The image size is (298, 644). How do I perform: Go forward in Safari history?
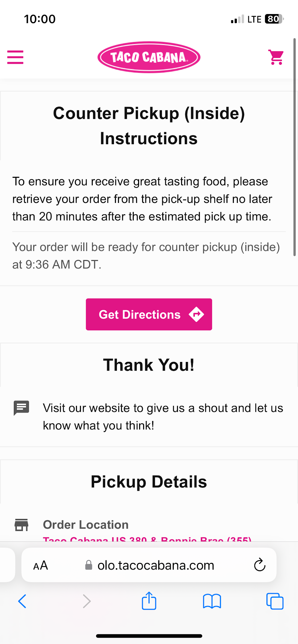[x=87, y=601]
